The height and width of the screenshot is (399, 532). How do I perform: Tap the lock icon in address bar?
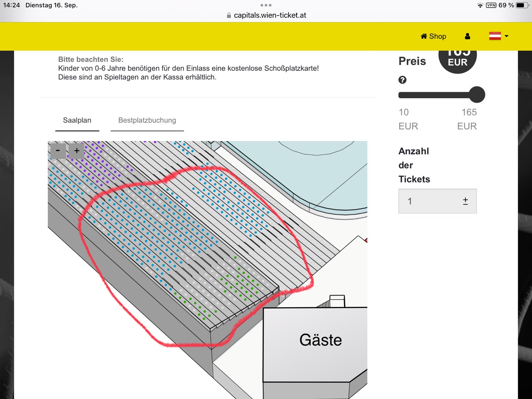click(x=229, y=15)
